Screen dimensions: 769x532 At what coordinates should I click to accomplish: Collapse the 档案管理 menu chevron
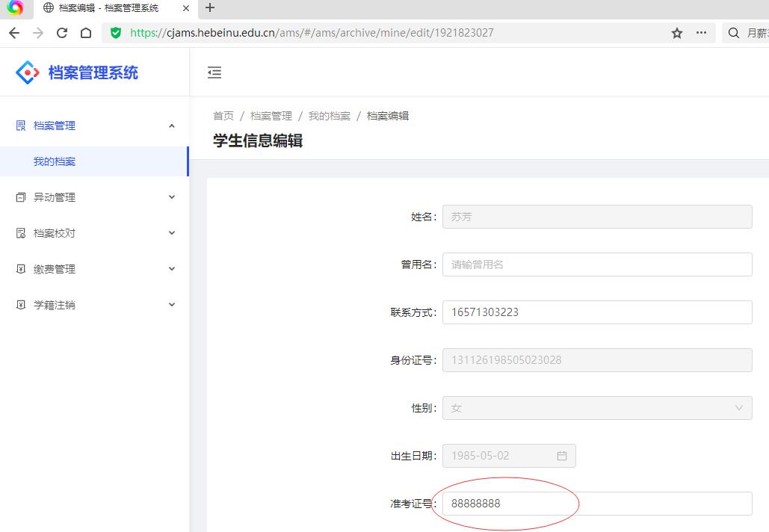172,126
